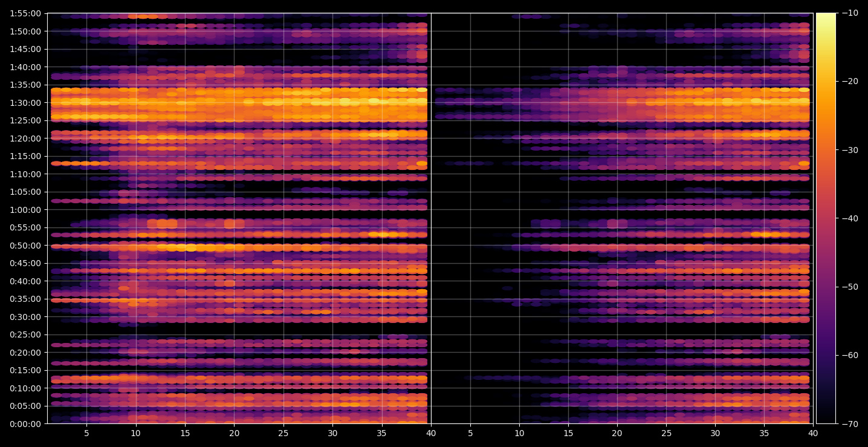Click the 1:30:00 y-axis label
The image size is (868, 447).
click(x=25, y=103)
